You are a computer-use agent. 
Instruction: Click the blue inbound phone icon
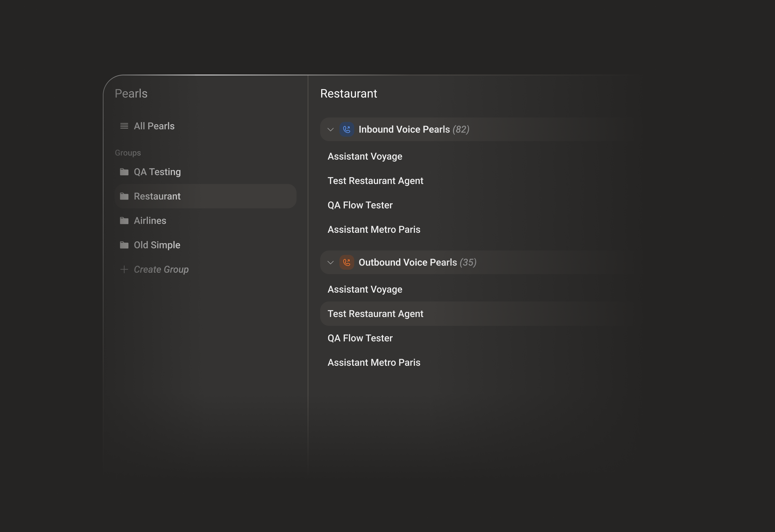coord(347,129)
